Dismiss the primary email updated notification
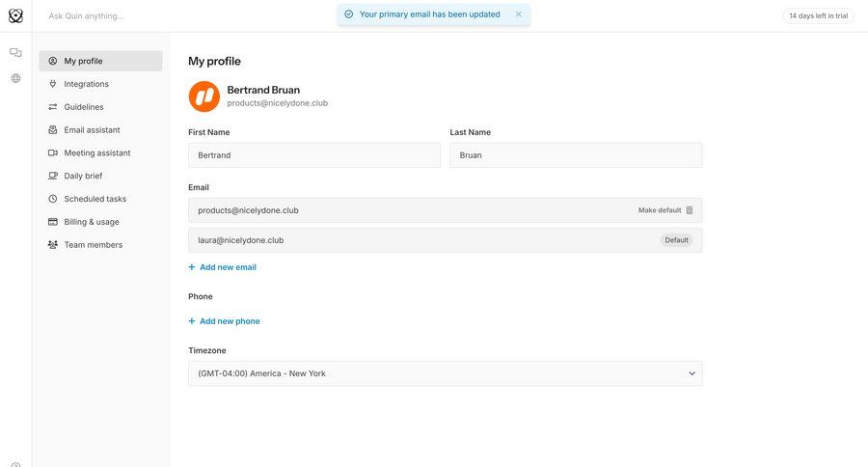 click(x=518, y=14)
